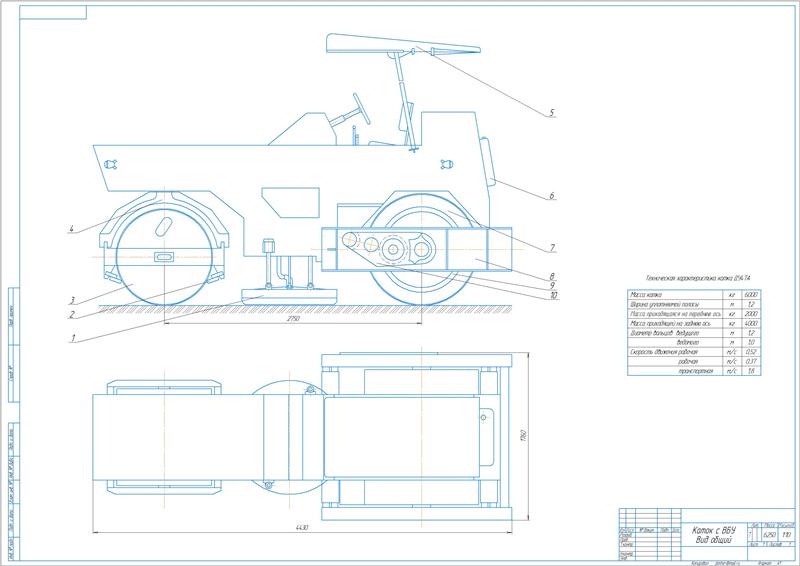
Task: Click callout number 9 right of the rear frame
Action: coord(552,285)
